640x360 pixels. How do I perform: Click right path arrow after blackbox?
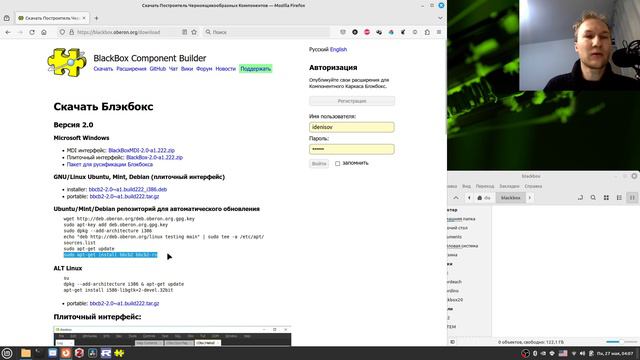pos(530,198)
